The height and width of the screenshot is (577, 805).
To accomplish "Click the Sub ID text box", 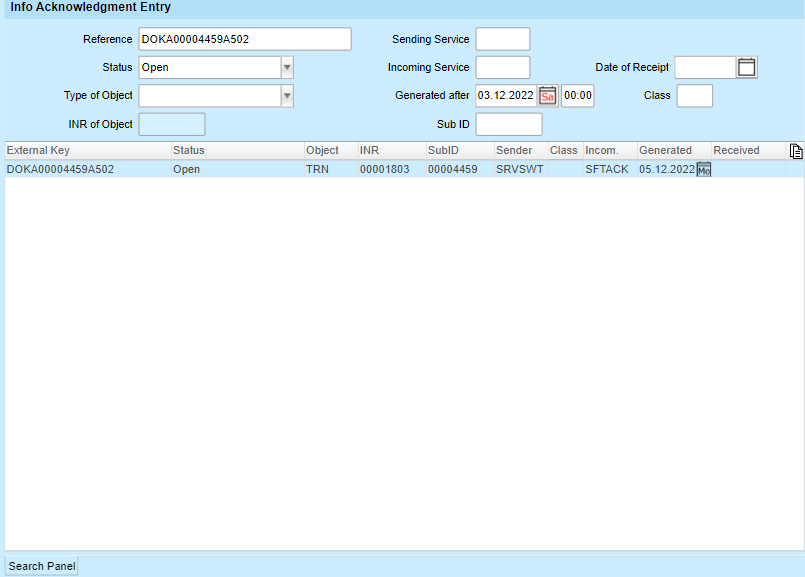I will (x=508, y=124).
